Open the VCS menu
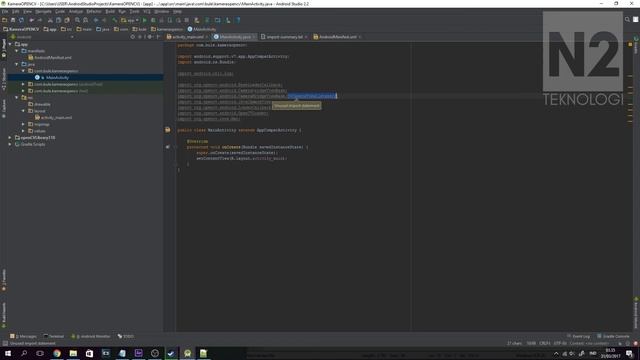 tap(147, 11)
